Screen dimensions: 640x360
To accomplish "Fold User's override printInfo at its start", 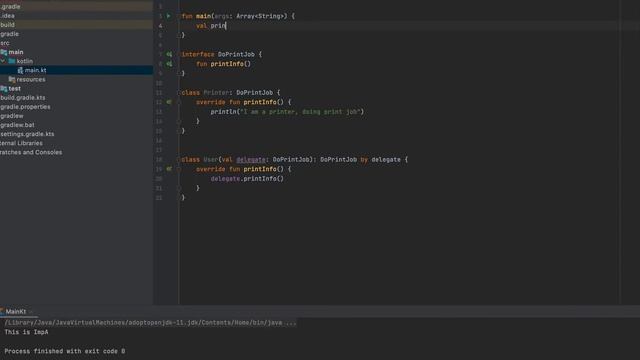I will click(x=179, y=169).
